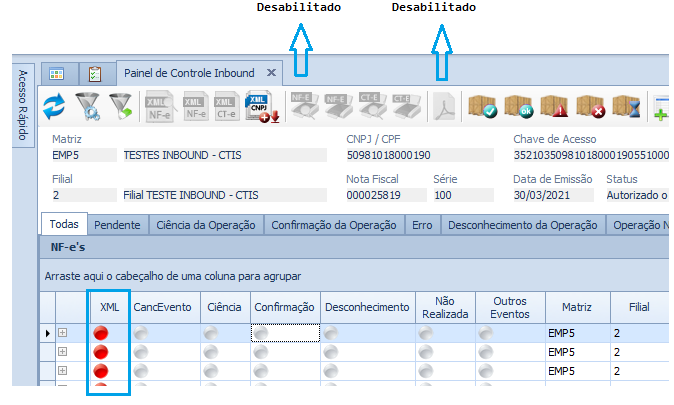This screenshot has width=674, height=405.
Task: Sort by the Ciência column header
Action: coord(224,307)
